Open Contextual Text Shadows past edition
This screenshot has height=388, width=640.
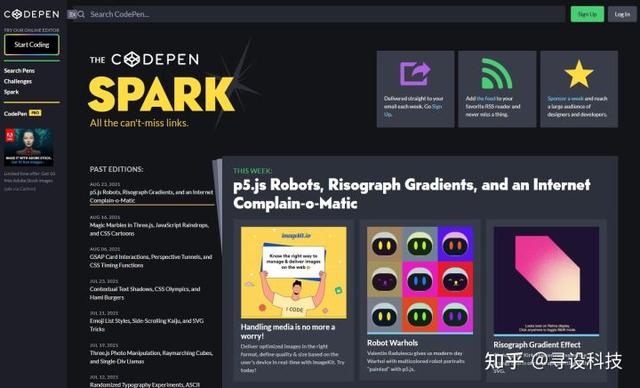coord(145,293)
